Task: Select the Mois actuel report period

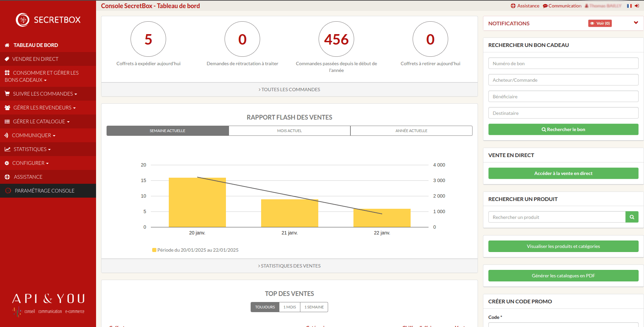Action: pyautogui.click(x=289, y=131)
